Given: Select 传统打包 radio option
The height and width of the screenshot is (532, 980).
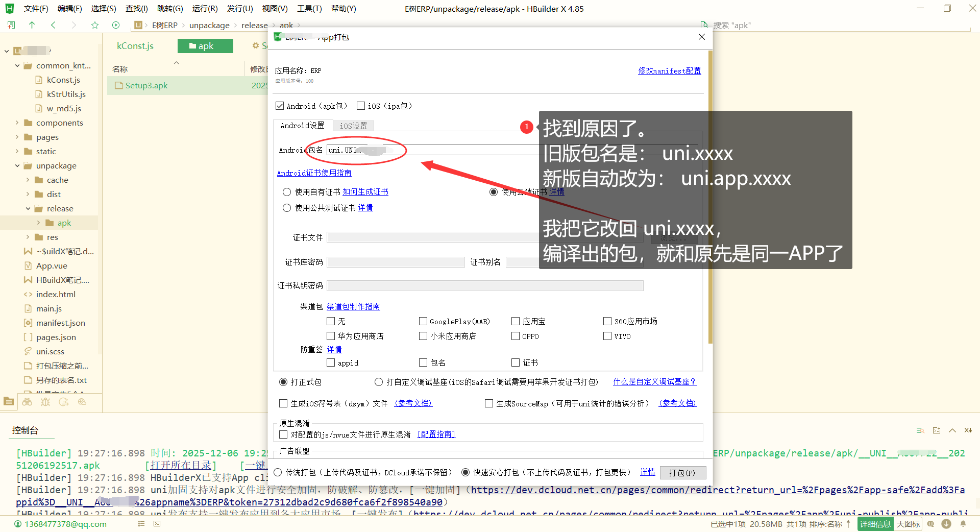Looking at the screenshot, I should point(278,472).
